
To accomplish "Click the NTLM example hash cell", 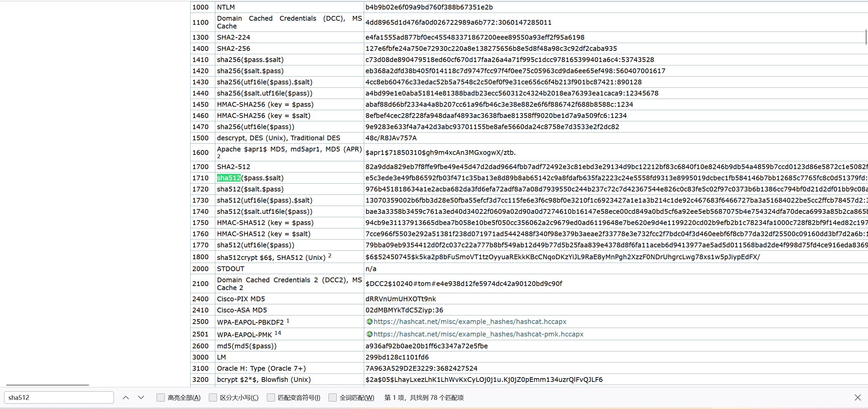I will pos(429,7).
